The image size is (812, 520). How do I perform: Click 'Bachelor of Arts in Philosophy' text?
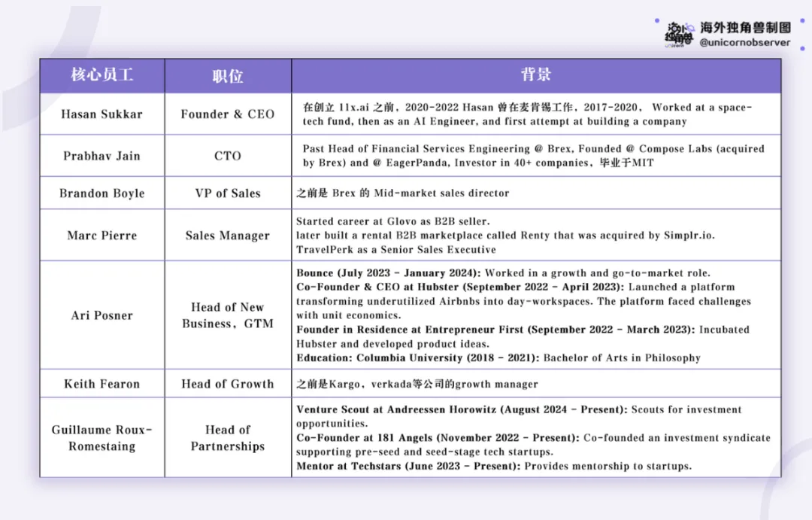pos(622,357)
